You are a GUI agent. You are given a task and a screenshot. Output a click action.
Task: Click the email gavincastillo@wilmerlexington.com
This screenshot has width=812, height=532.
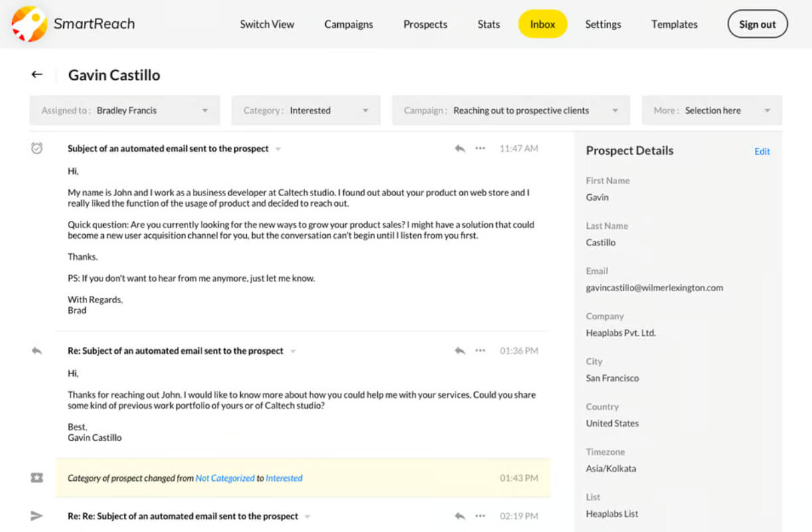(654, 288)
